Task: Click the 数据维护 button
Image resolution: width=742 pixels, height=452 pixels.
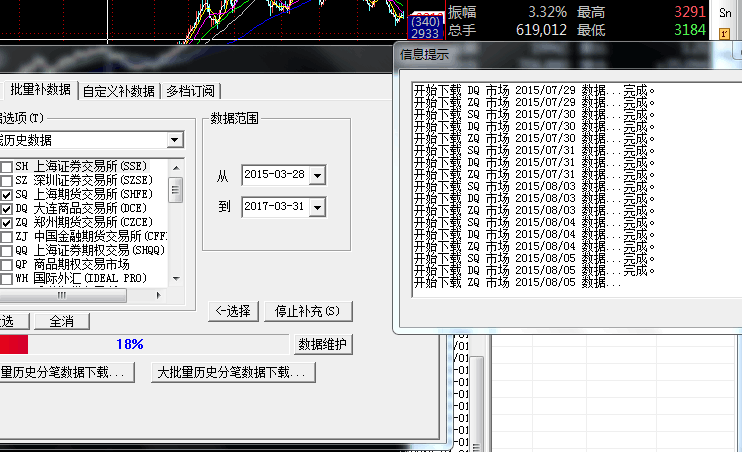Action: (x=322, y=344)
